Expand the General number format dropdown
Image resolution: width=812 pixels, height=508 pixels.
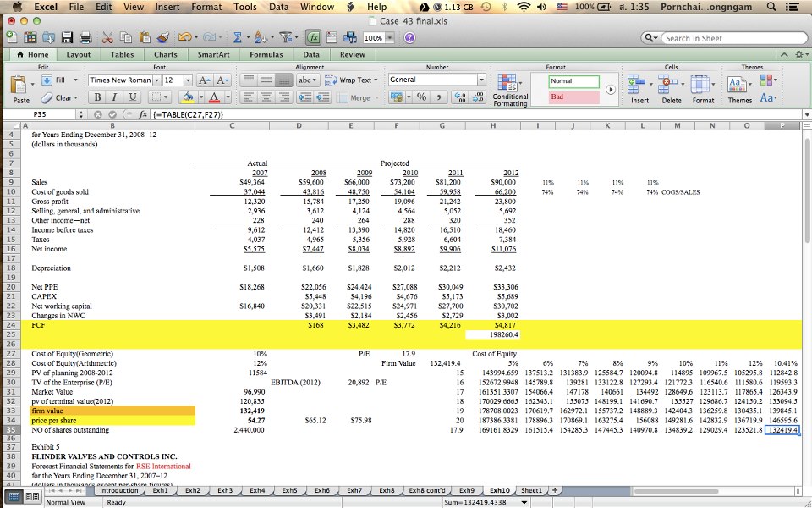[480, 80]
